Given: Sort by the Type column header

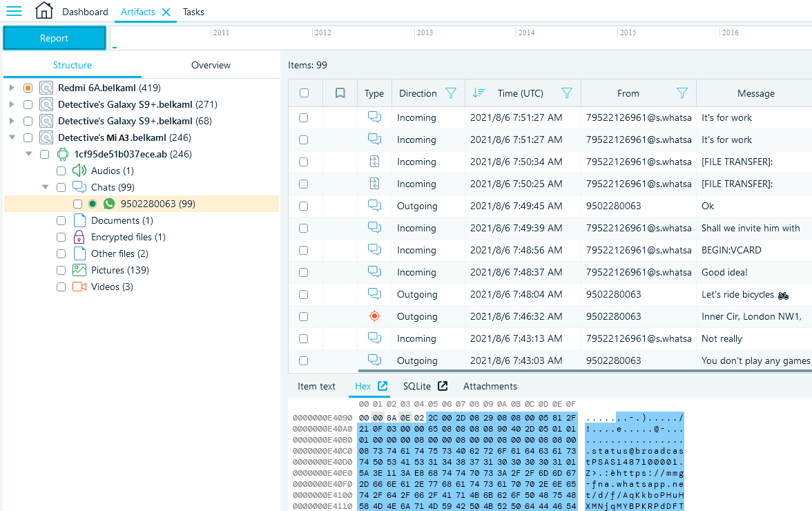Looking at the screenshot, I should [x=374, y=93].
